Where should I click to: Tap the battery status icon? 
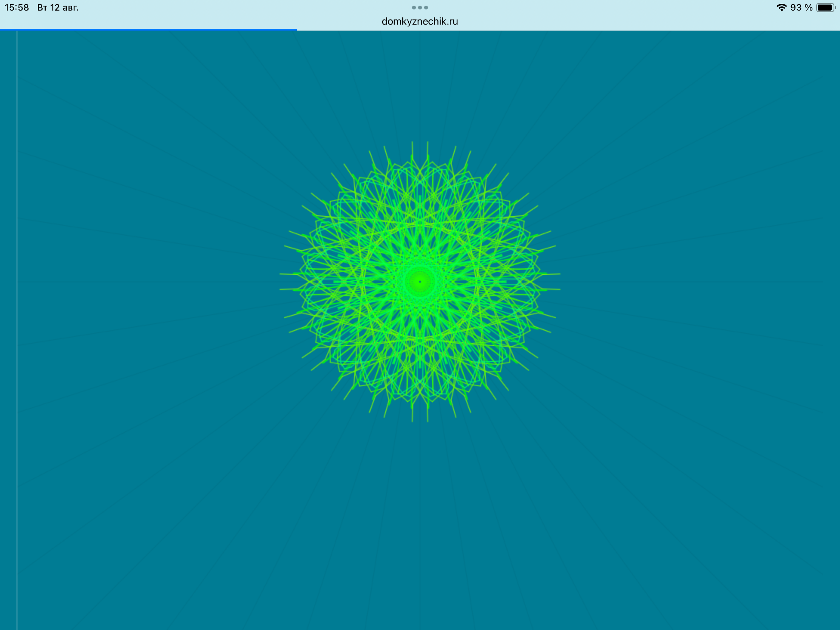[x=826, y=8]
